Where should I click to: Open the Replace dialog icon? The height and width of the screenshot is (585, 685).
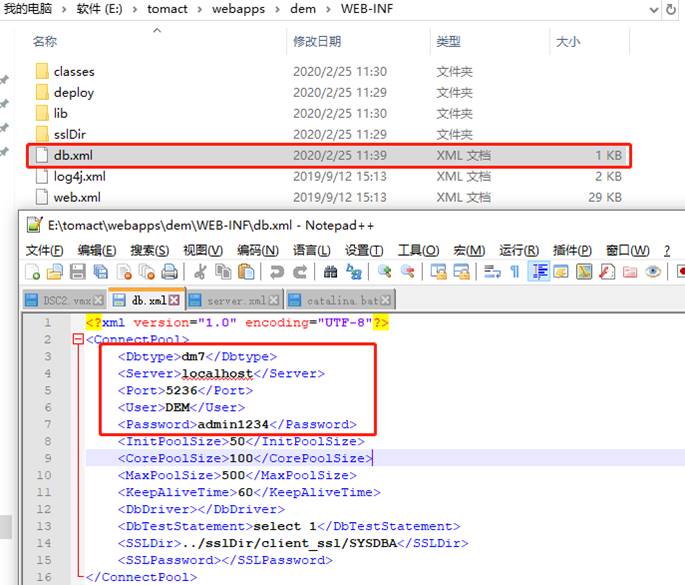point(353,272)
